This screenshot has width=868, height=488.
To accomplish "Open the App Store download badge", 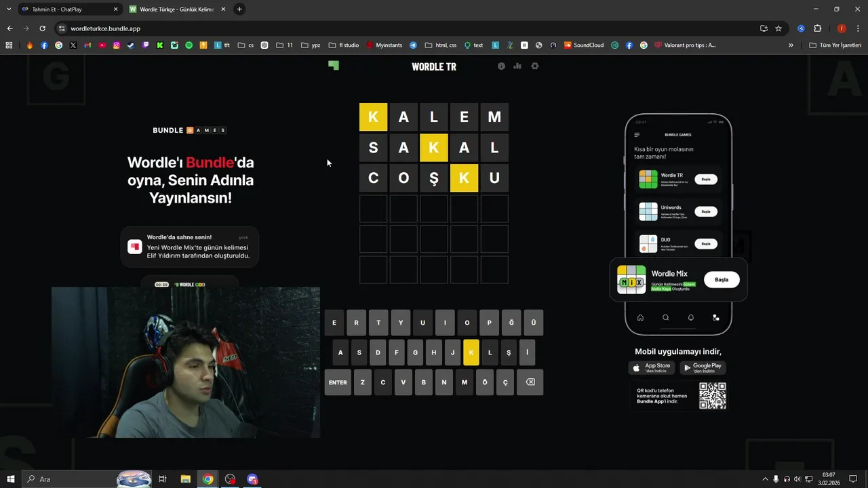I will click(x=652, y=367).
